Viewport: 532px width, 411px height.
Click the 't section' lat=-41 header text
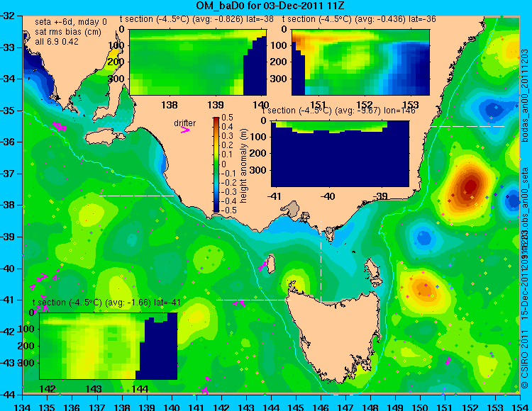[106, 303]
